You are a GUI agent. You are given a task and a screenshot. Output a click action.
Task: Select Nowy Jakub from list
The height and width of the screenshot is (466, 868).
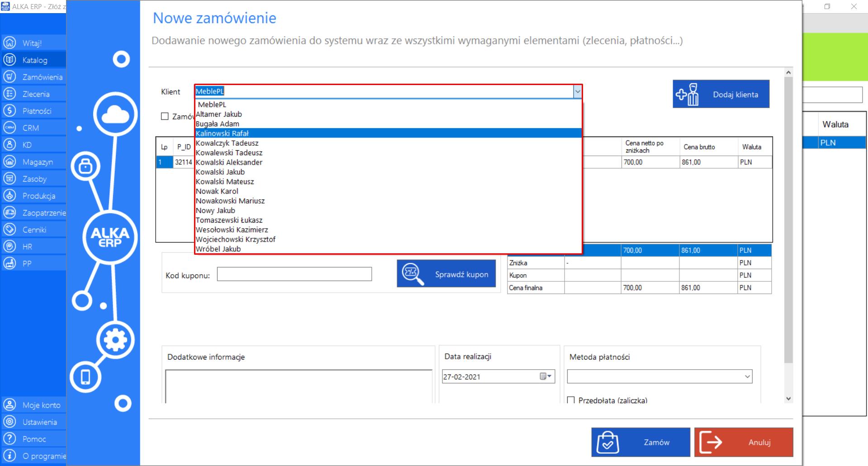388,210
